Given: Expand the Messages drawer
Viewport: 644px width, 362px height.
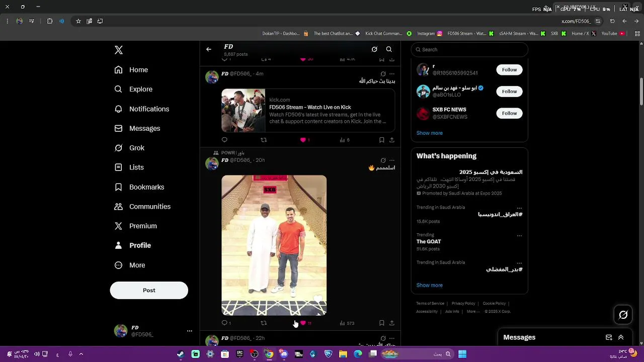Looking at the screenshot, I should point(621,337).
